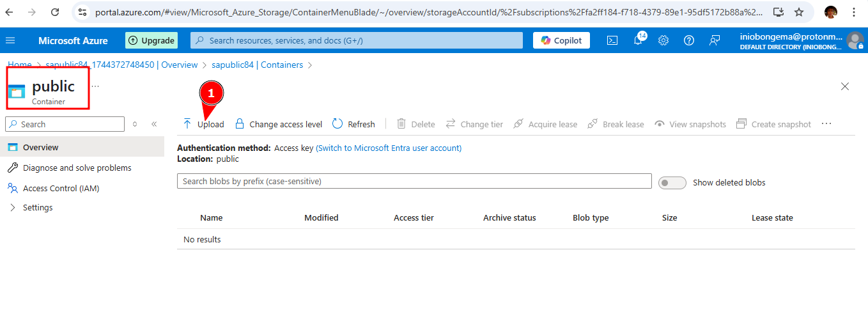Close the public container blade

845,86
